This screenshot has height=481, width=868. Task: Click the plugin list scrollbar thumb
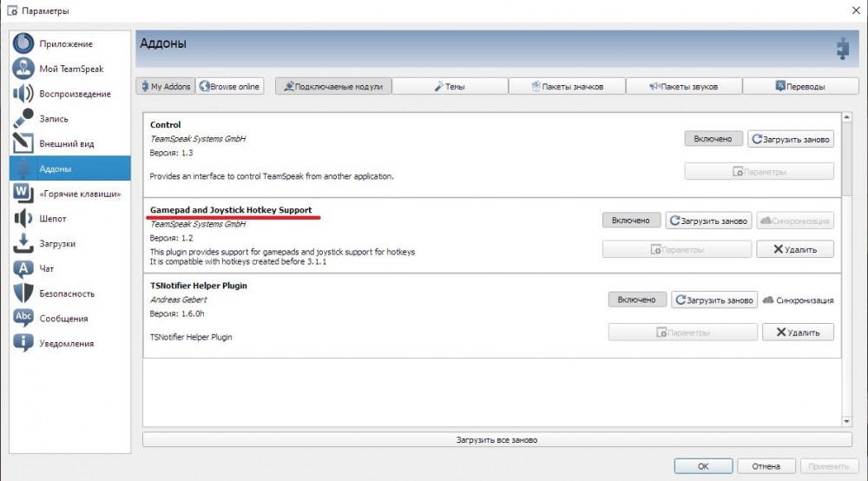846,159
